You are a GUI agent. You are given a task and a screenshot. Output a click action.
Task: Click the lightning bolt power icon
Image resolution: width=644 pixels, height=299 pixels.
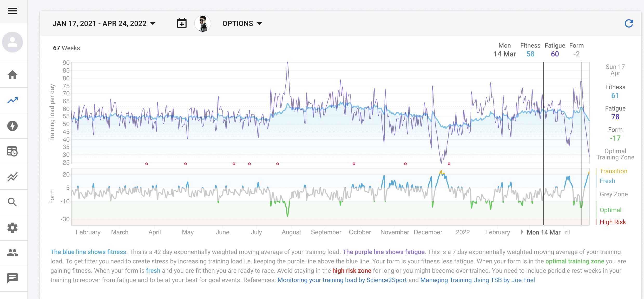pyautogui.click(x=12, y=126)
